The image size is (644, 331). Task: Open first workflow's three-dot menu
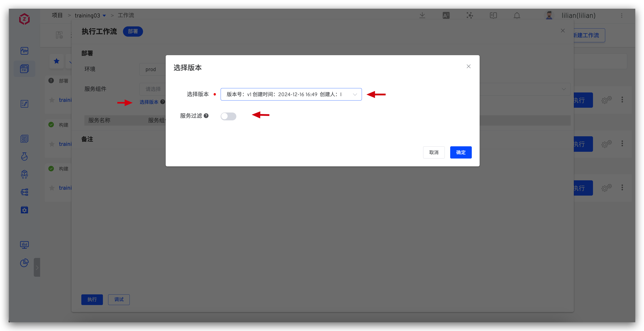[622, 100]
